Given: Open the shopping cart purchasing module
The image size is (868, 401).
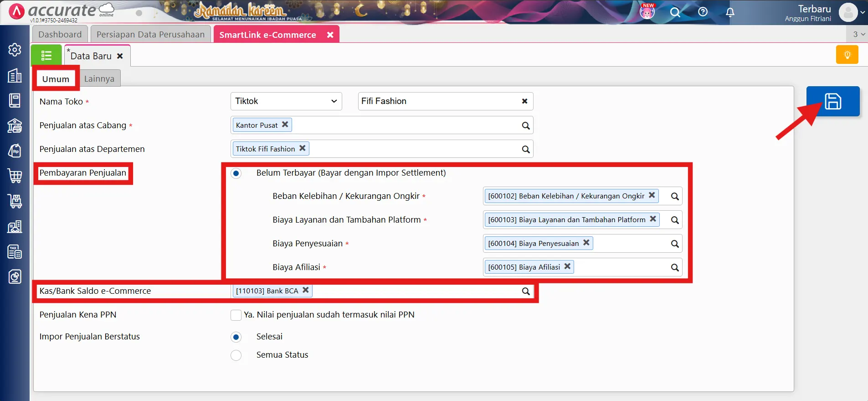Looking at the screenshot, I should click(15, 176).
